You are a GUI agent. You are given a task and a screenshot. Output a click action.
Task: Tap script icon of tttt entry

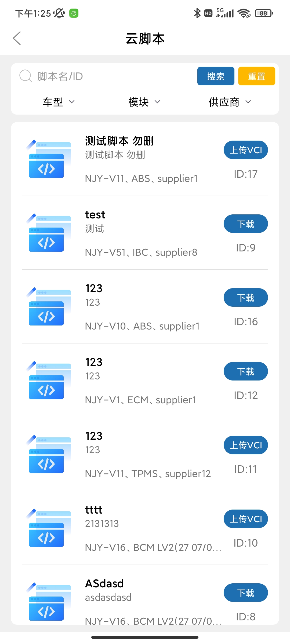pyautogui.click(x=48, y=528)
